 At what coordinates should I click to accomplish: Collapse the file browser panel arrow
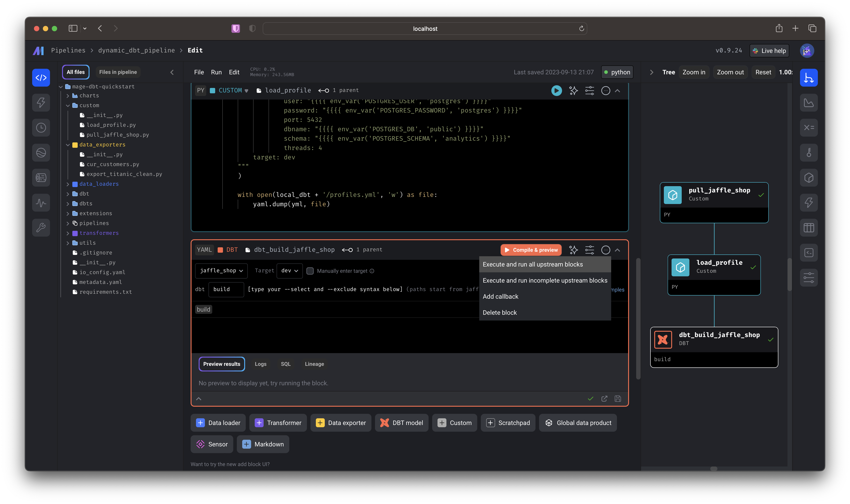coord(172,72)
